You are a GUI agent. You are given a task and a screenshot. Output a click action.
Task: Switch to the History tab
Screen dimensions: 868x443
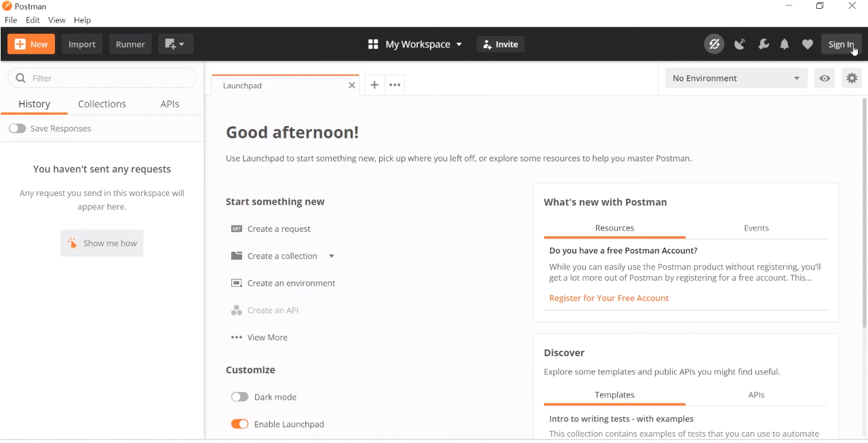tap(34, 104)
